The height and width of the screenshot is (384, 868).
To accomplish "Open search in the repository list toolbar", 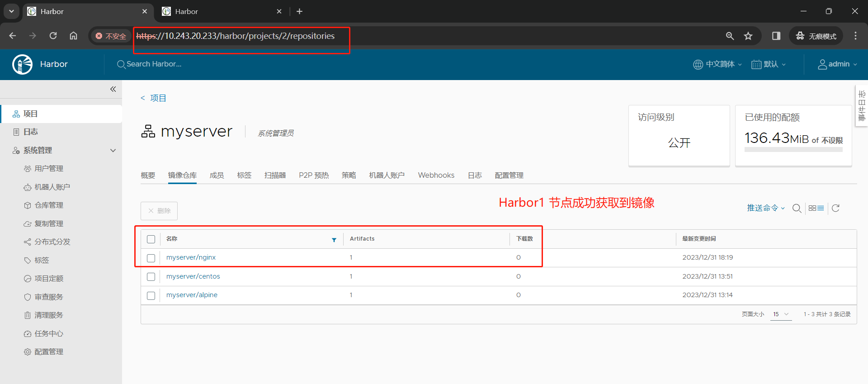I will tap(797, 208).
